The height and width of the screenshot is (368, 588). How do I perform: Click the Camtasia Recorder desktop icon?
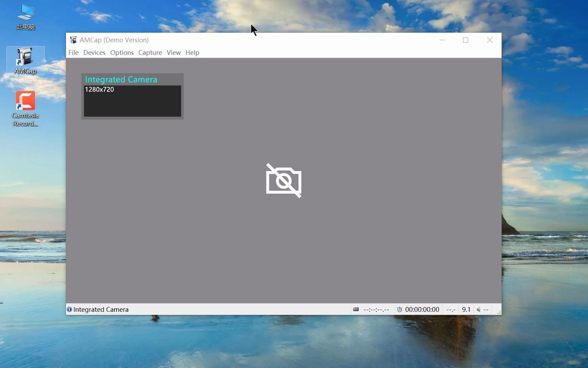tap(25, 108)
